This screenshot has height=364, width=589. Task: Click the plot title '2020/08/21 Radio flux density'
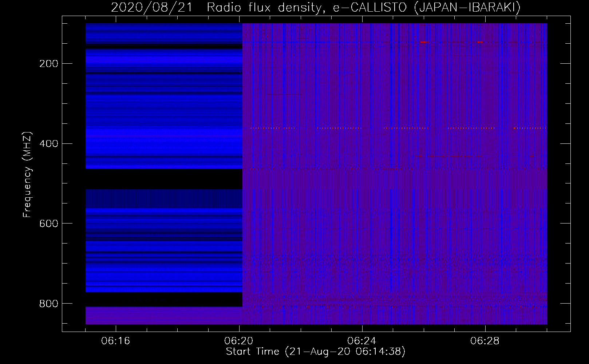click(316, 7)
